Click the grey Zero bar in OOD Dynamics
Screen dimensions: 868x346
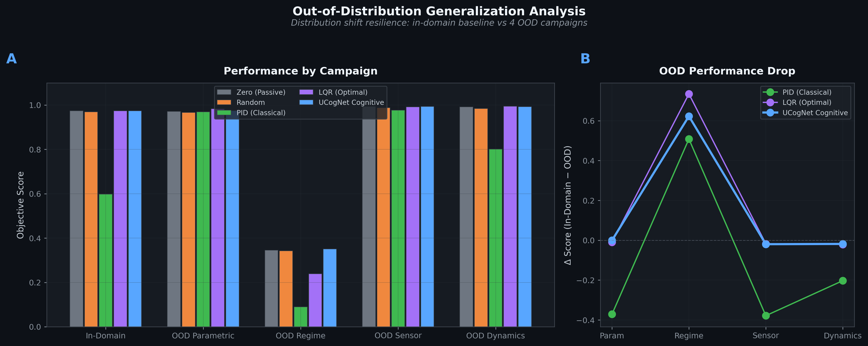466,217
